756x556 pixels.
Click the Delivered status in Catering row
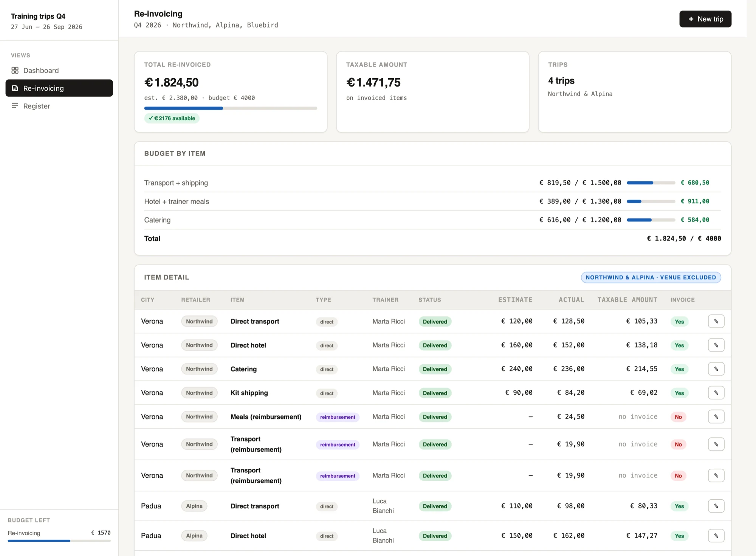click(x=435, y=369)
